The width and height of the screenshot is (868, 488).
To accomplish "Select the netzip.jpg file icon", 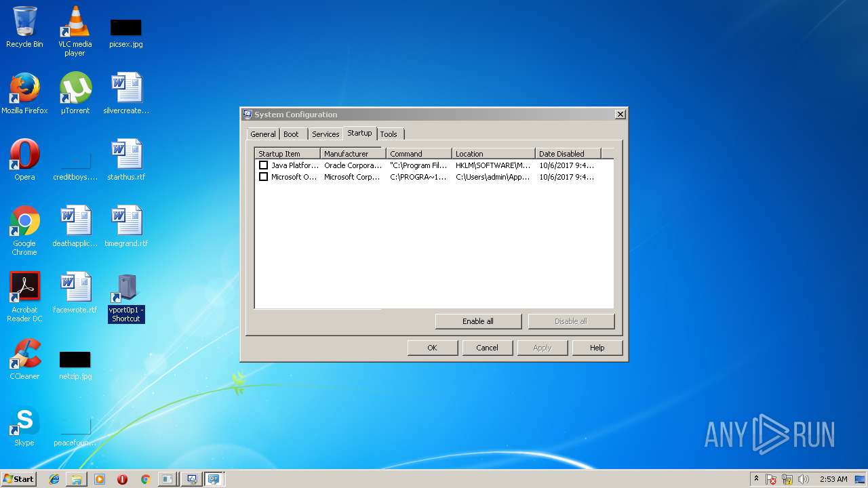I will (75, 365).
